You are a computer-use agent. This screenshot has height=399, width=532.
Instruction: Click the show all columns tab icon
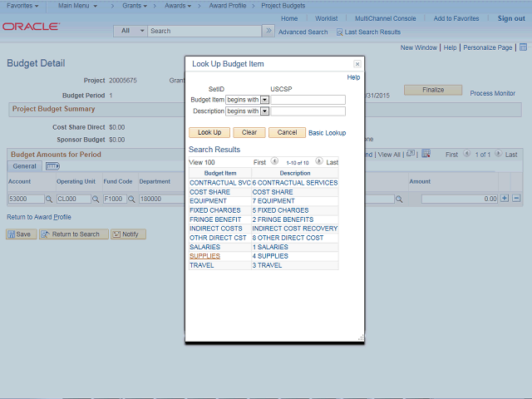[x=52, y=166]
